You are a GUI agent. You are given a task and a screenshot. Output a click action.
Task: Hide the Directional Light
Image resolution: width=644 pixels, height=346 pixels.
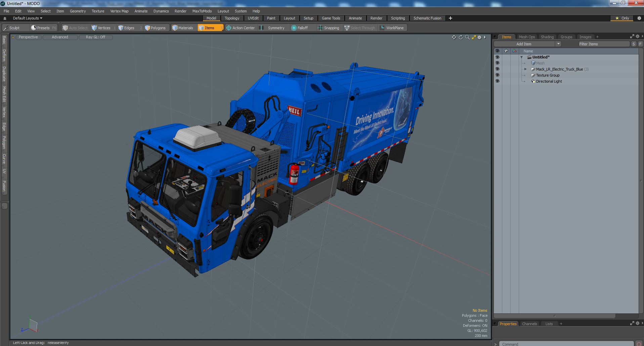tap(497, 81)
